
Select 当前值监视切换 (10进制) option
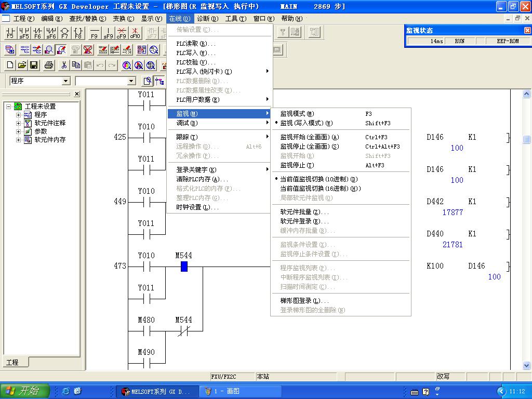[318, 179]
